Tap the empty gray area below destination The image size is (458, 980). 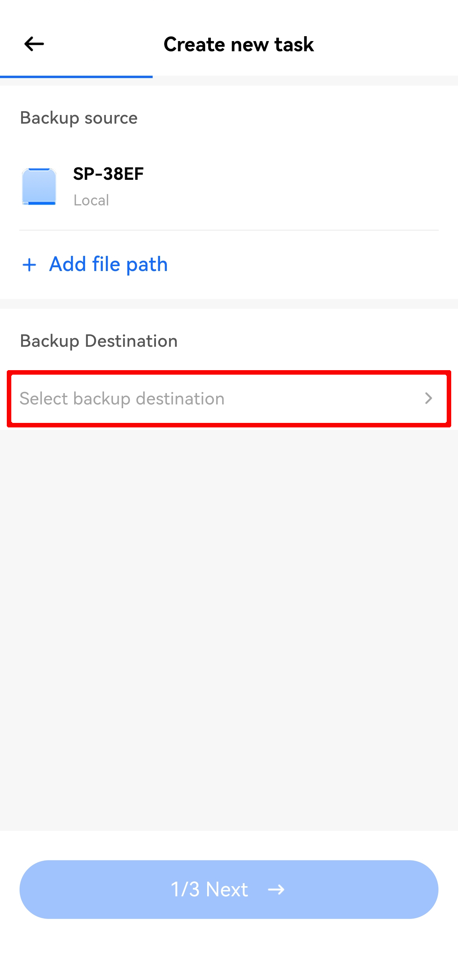tap(229, 628)
